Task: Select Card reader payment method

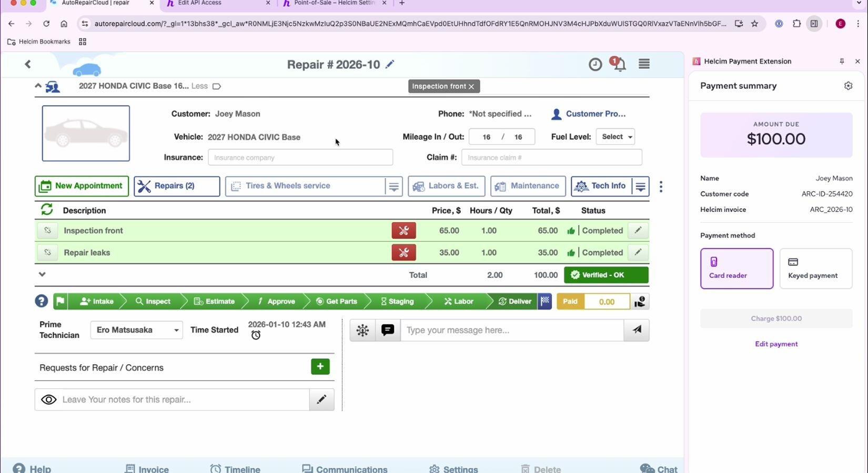Action: pos(736,269)
